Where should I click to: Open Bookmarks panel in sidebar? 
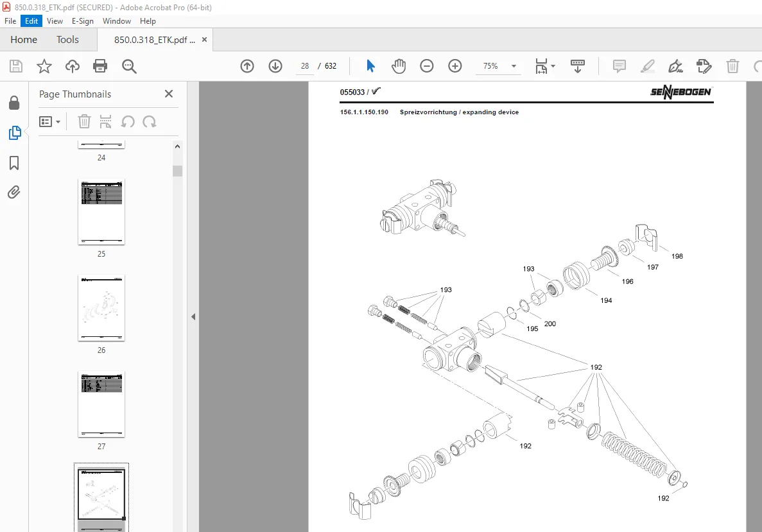14,163
